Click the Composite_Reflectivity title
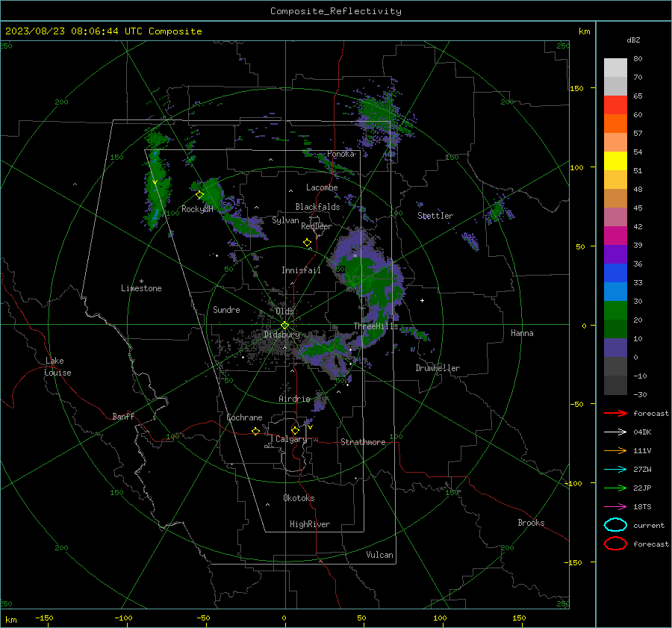This screenshot has height=628, width=672. pos(336,11)
